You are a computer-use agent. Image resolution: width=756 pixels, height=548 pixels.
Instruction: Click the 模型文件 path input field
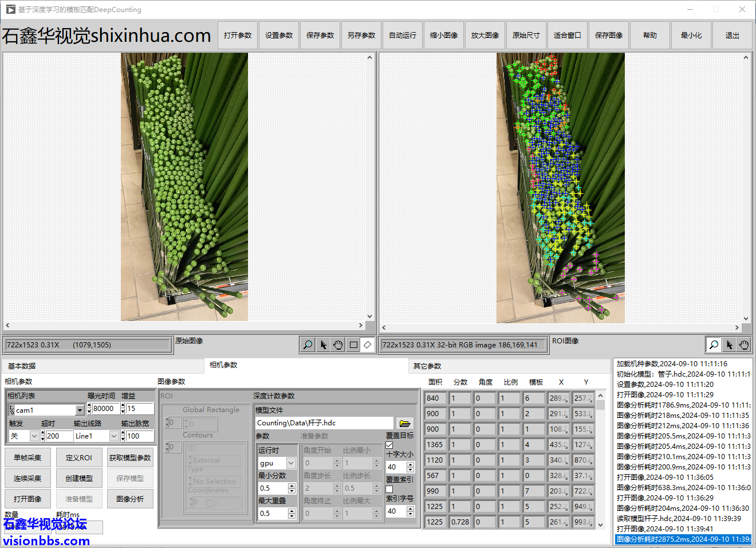click(324, 423)
